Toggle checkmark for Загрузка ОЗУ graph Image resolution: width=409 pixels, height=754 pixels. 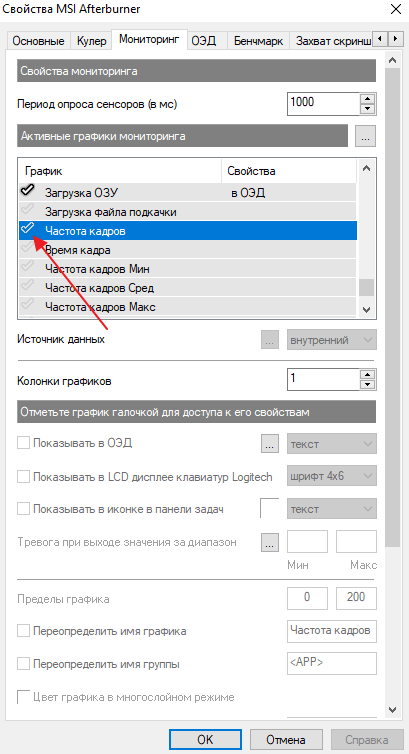pyautogui.click(x=27, y=191)
